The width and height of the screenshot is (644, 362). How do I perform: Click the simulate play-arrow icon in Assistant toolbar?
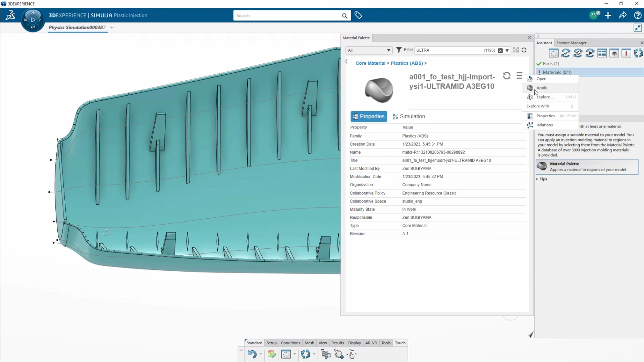point(590,53)
